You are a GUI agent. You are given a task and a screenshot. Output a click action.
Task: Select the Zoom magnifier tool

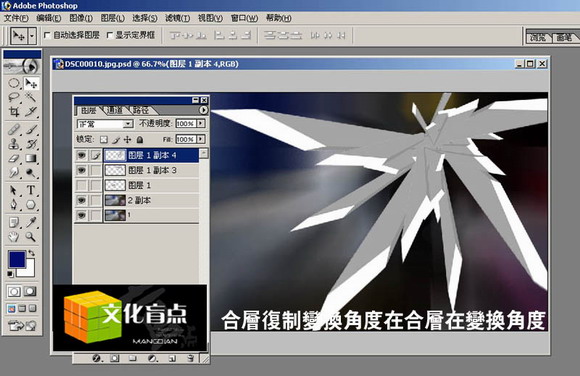click(x=31, y=237)
